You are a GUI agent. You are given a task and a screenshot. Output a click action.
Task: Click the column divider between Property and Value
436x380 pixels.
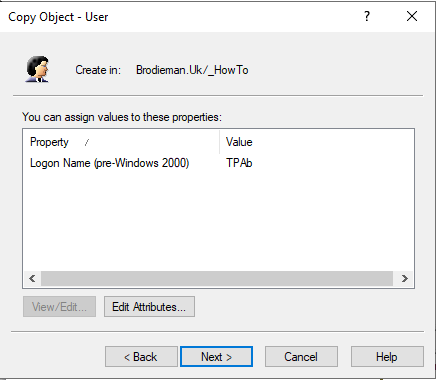219,142
